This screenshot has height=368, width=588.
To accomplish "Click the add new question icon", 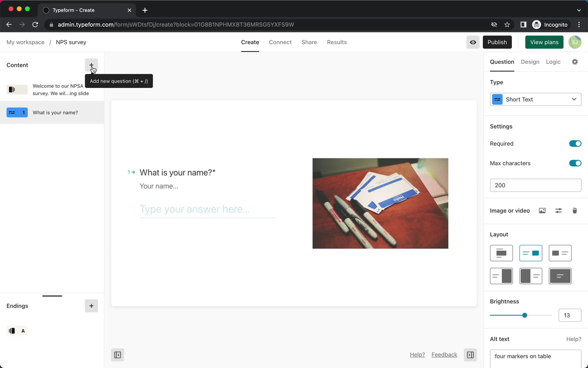I will tap(91, 65).
